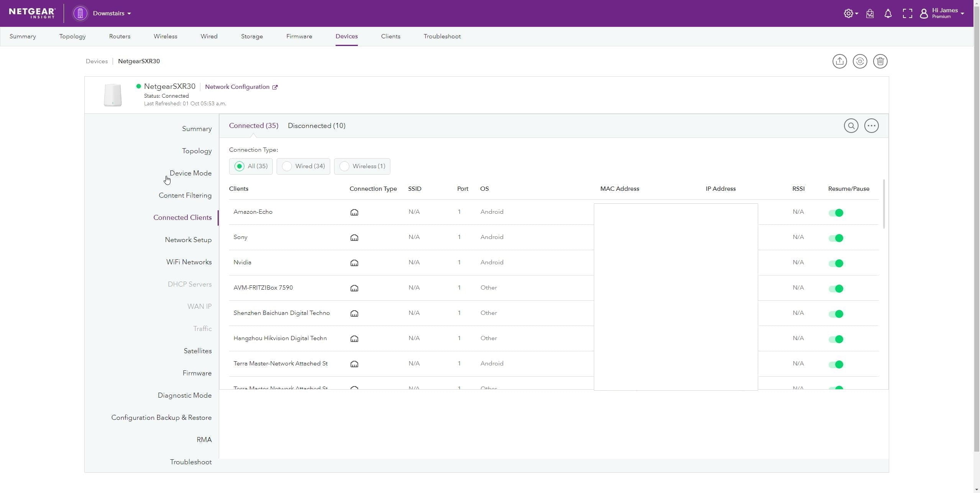Viewport: 980px width, 493px height.
Task: Select the Wireless (1) radio button
Action: (344, 166)
